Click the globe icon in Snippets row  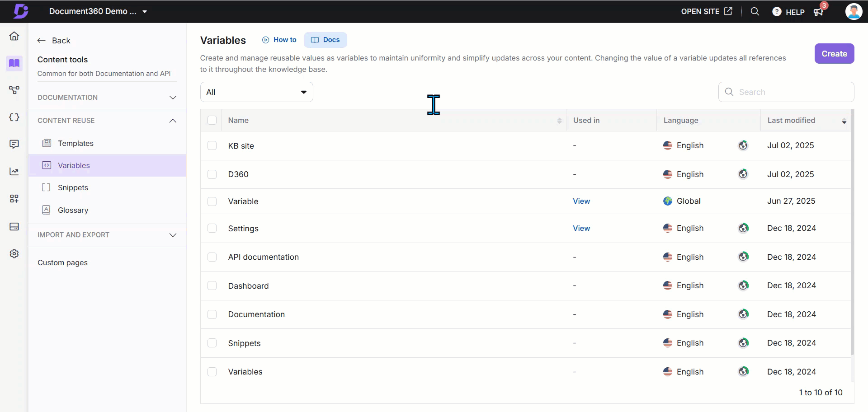coord(743,343)
